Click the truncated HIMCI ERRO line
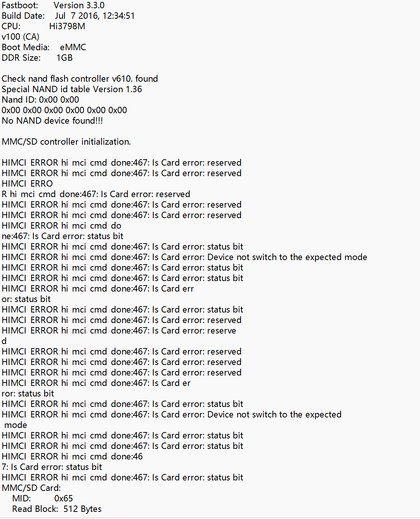The image size is (420, 519). (27, 184)
